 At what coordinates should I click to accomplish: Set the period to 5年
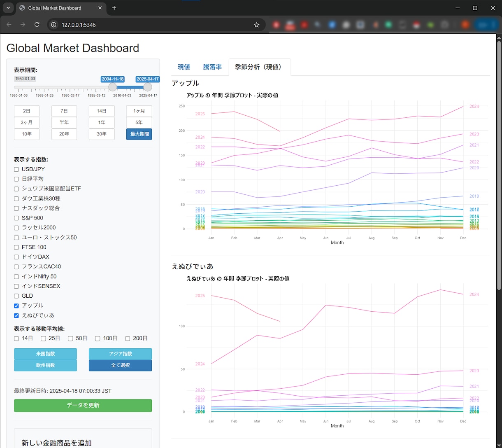(x=139, y=123)
